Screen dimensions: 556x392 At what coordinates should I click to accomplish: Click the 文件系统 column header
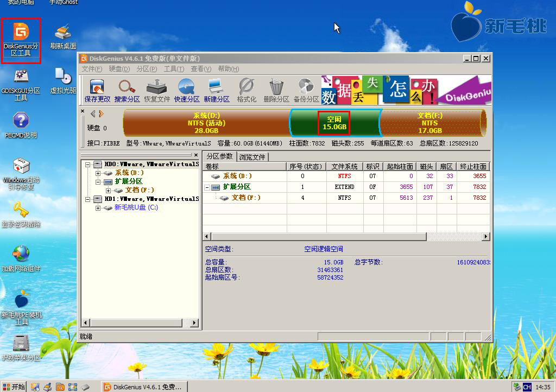tap(344, 167)
